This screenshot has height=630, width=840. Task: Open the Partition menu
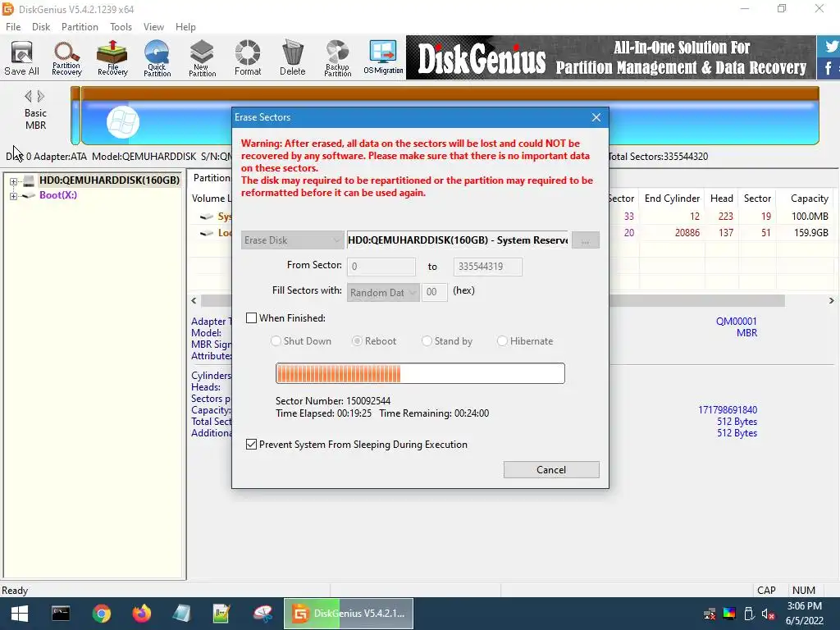point(80,27)
